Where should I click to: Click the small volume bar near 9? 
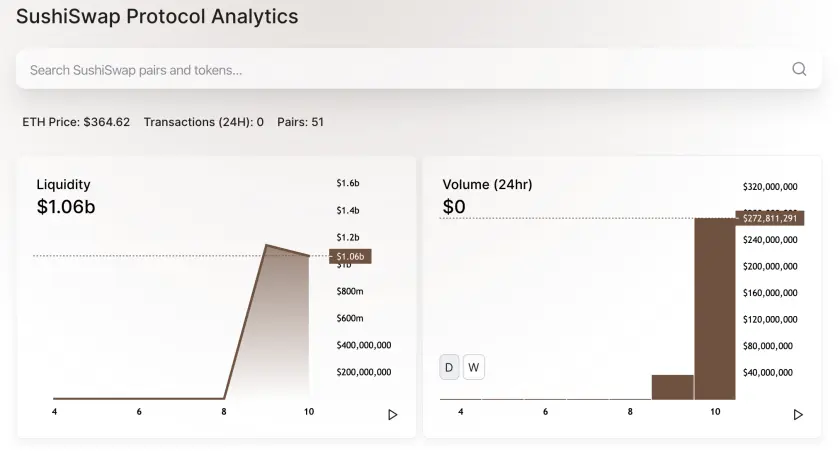pyautogui.click(x=672, y=387)
